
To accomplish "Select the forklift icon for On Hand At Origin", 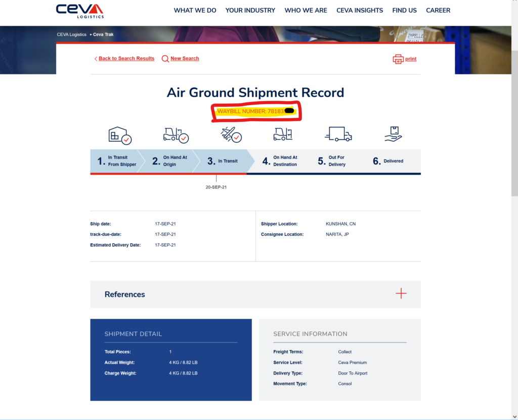I will [x=176, y=135].
